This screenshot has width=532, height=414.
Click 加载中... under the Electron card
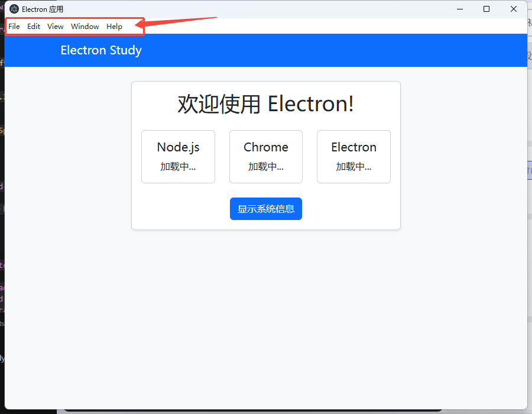354,167
